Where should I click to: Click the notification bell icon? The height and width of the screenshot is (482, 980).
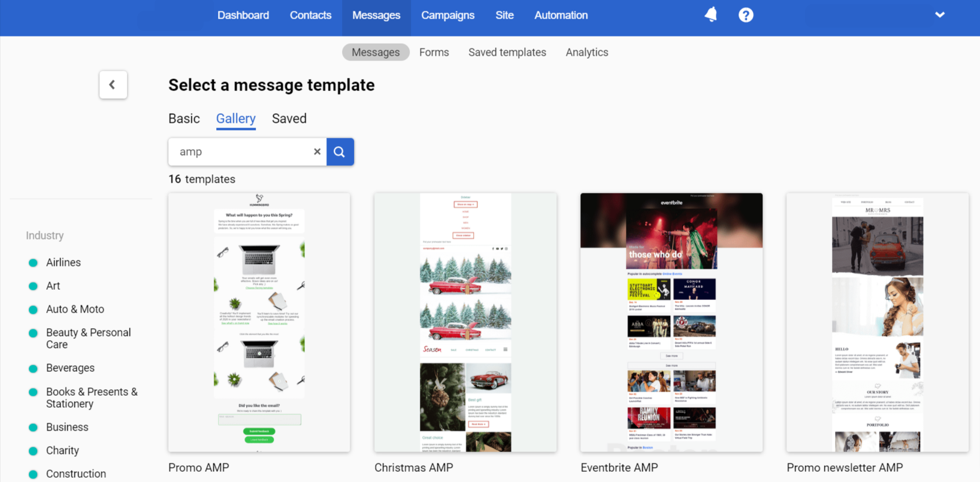click(x=710, y=15)
